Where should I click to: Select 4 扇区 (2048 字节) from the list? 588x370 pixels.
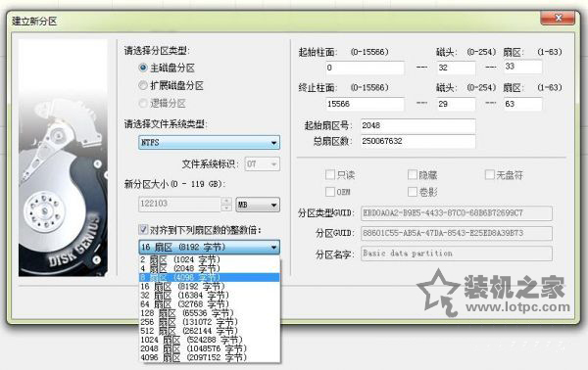(210, 268)
